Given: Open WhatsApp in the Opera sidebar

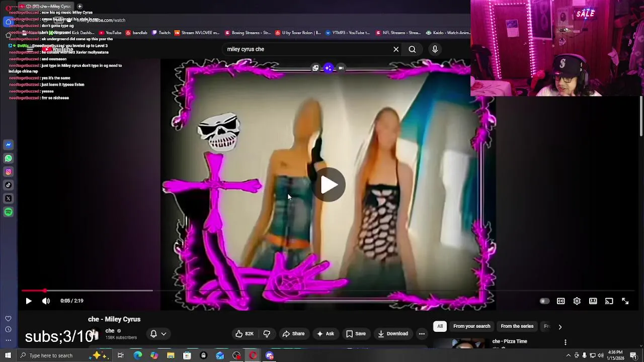Looking at the screenshot, I should (x=8, y=158).
